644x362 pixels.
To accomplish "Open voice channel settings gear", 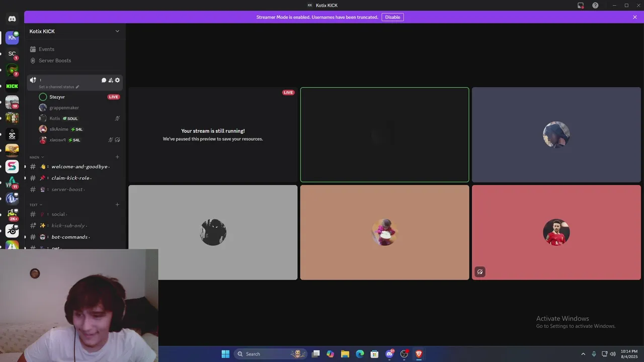I will 117,80.
